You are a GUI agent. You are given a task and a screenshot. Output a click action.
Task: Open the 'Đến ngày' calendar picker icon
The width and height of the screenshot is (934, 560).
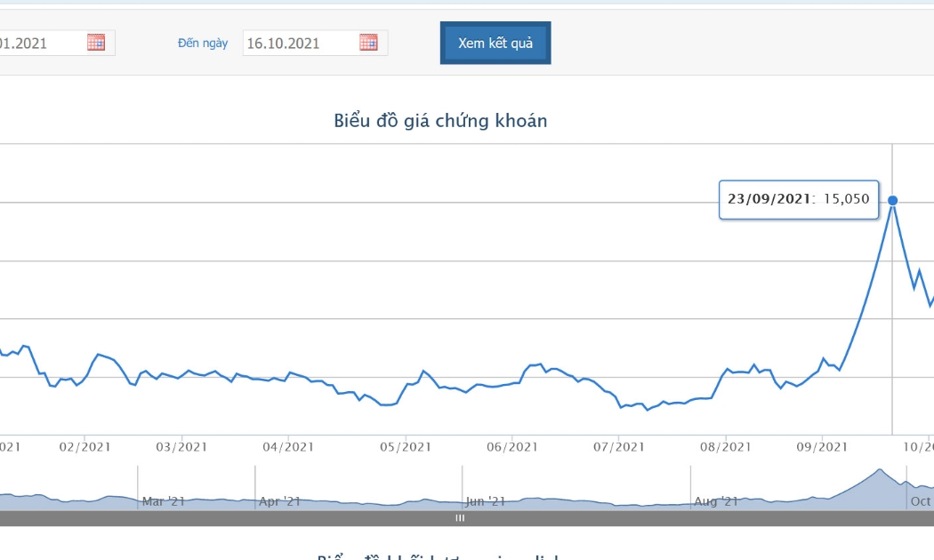coord(369,43)
